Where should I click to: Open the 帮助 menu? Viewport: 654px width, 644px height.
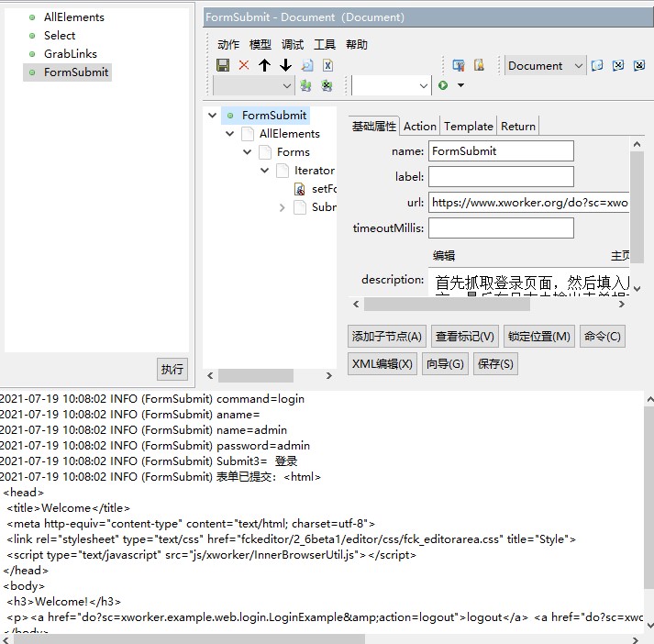click(x=357, y=44)
